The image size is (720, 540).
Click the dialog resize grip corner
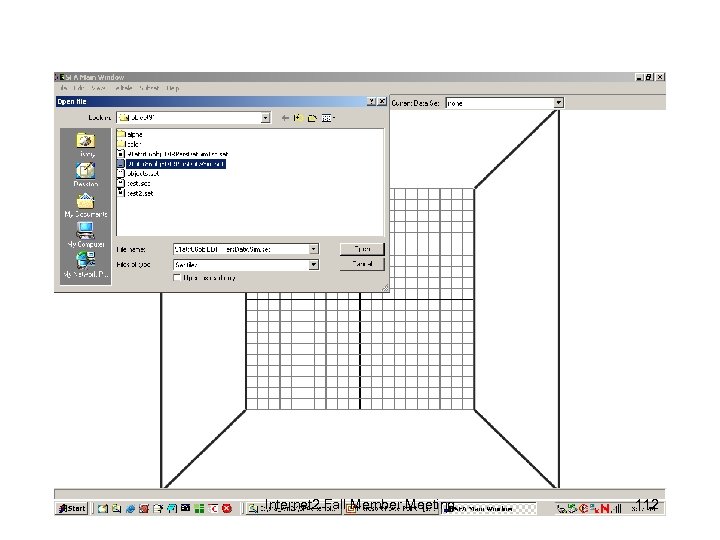click(385, 288)
